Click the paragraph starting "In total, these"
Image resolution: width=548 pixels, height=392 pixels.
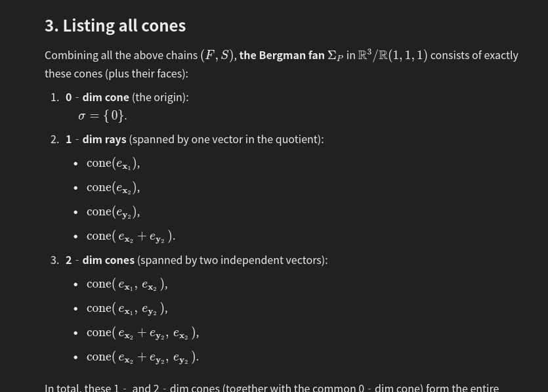point(272,387)
